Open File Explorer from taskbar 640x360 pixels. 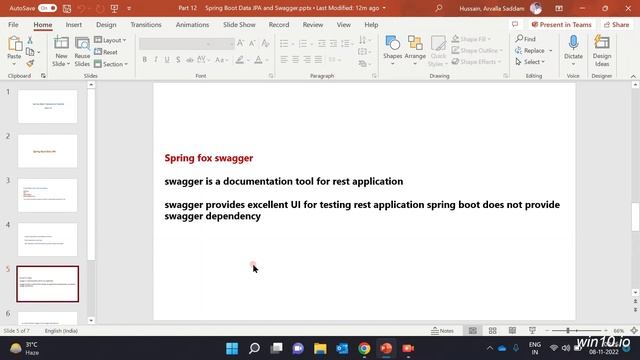point(320,349)
